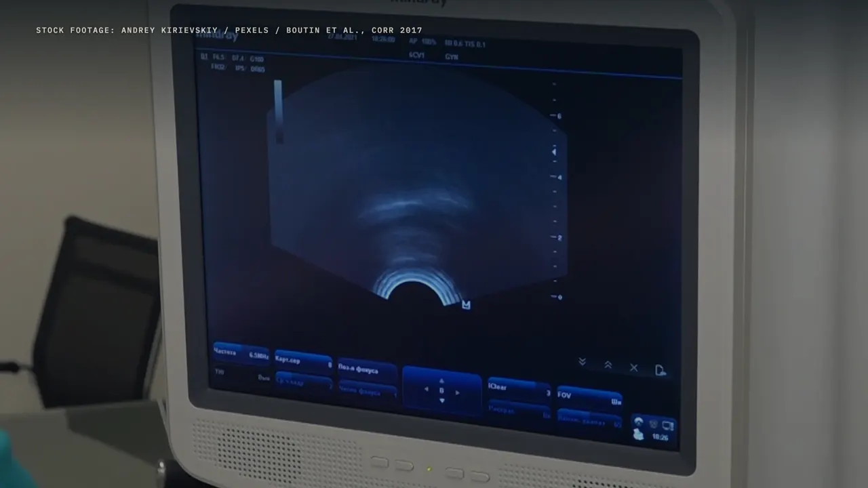Viewport: 868px width, 488px height.
Task: Change the Карт.сер gray map value
Action: pyautogui.click(x=304, y=361)
